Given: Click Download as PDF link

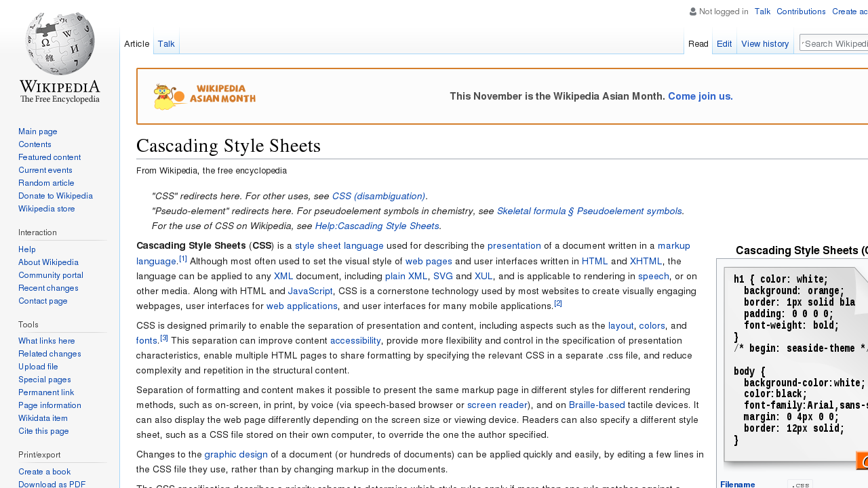Looking at the screenshot, I should click(52, 484).
